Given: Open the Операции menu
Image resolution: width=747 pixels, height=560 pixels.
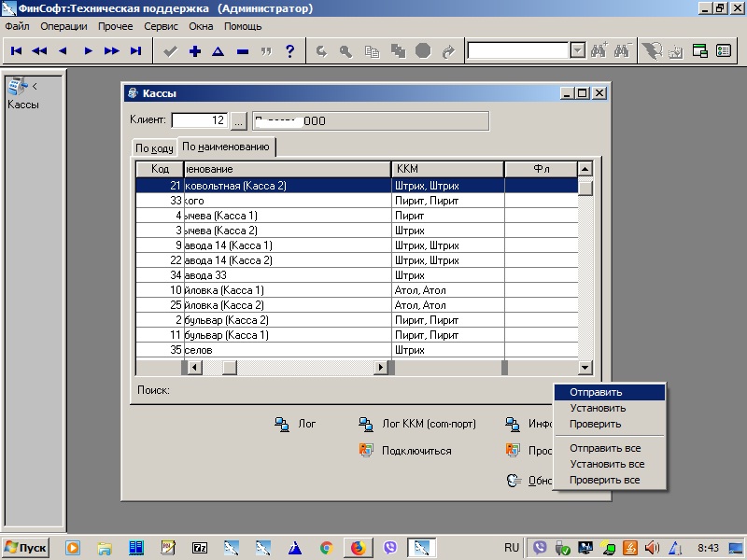Looking at the screenshot, I should (63, 26).
